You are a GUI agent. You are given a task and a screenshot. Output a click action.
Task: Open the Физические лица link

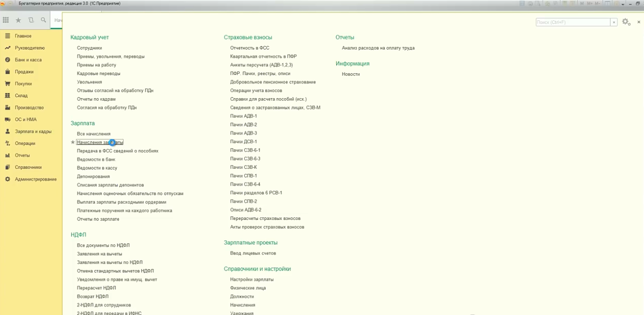[248, 288]
